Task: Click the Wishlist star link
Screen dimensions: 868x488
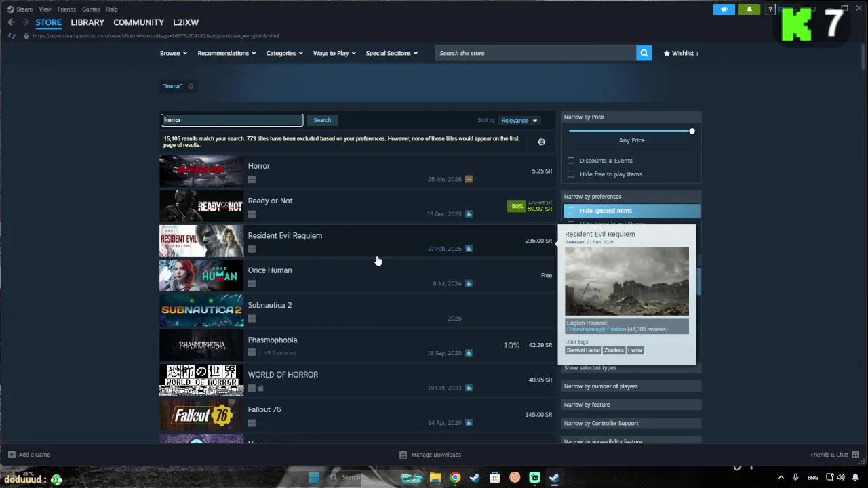Action: click(x=681, y=53)
